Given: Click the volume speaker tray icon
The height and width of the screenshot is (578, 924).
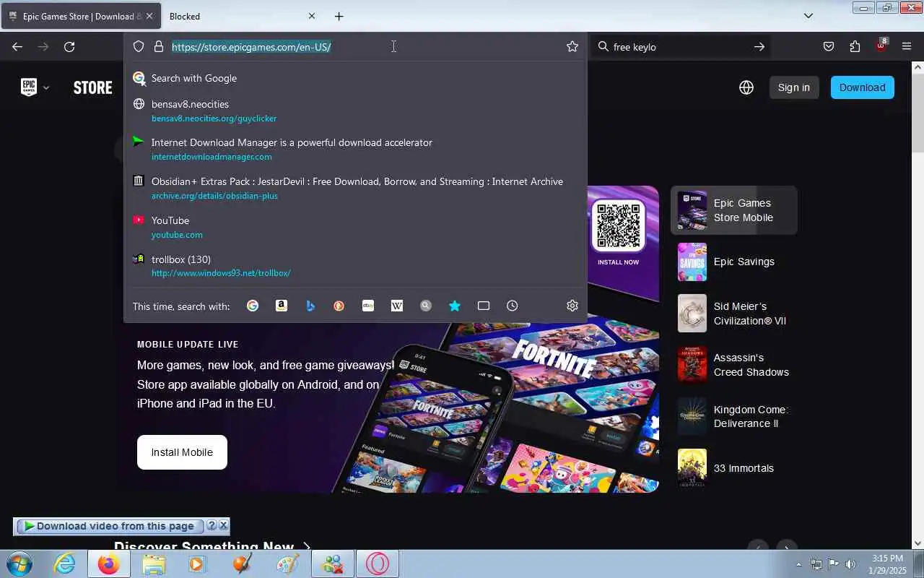Looking at the screenshot, I should pos(850,564).
